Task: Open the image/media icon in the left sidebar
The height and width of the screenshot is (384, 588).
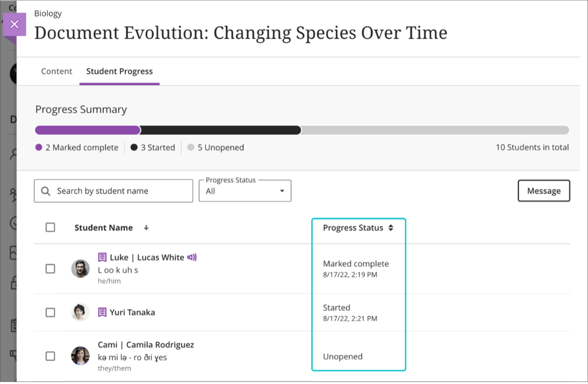Action: (13, 253)
